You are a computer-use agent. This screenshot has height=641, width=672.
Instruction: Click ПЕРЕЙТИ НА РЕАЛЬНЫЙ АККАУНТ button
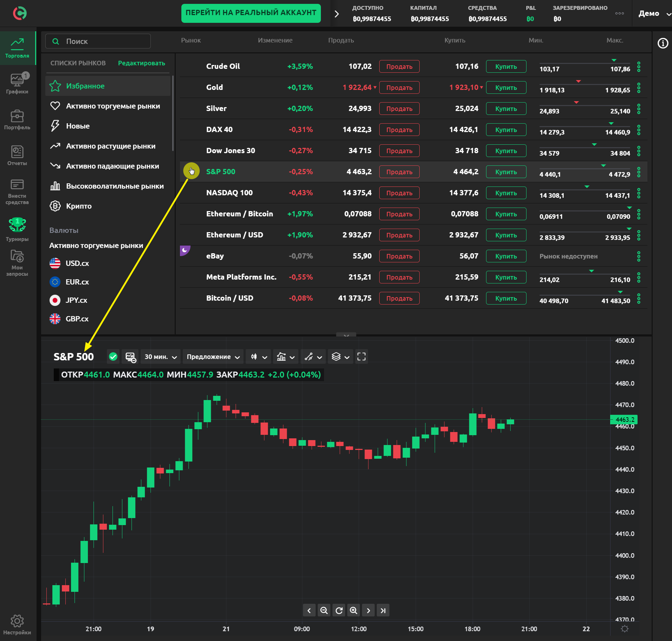pyautogui.click(x=251, y=13)
